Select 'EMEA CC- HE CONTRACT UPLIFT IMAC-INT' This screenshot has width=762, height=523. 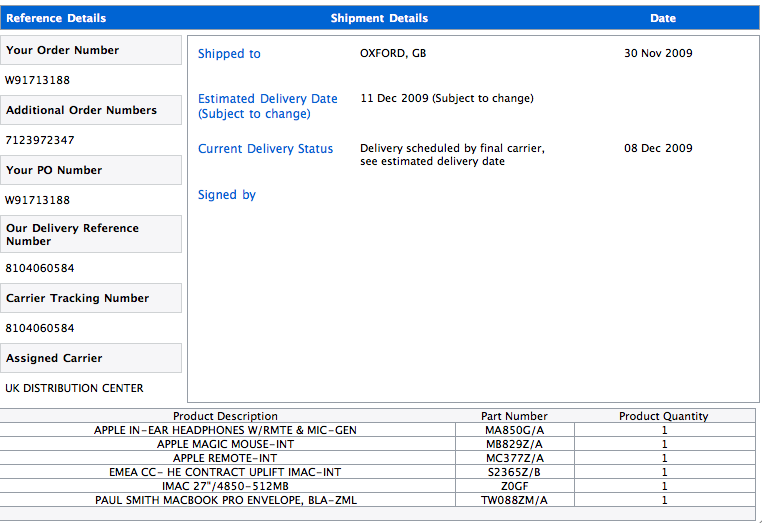click(225, 472)
